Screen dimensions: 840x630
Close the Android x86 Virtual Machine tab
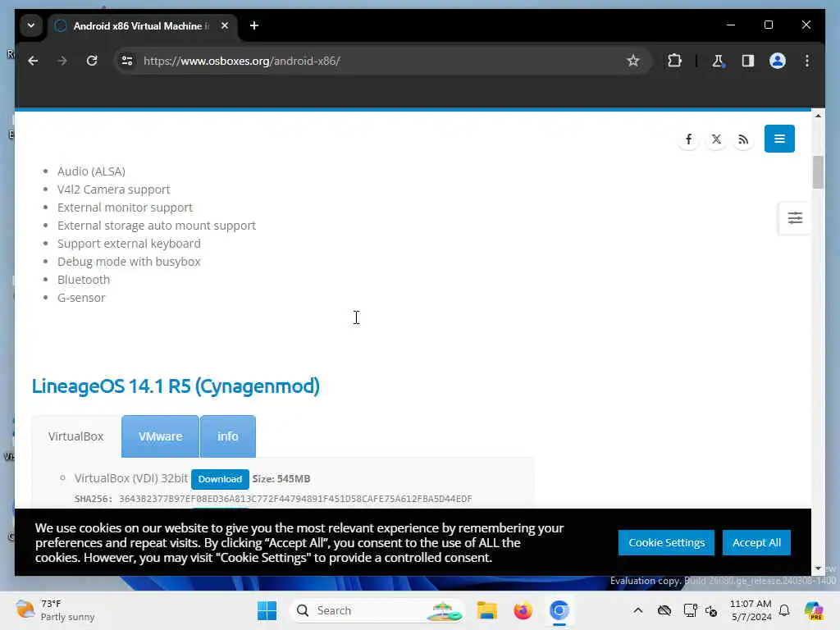[225, 25]
